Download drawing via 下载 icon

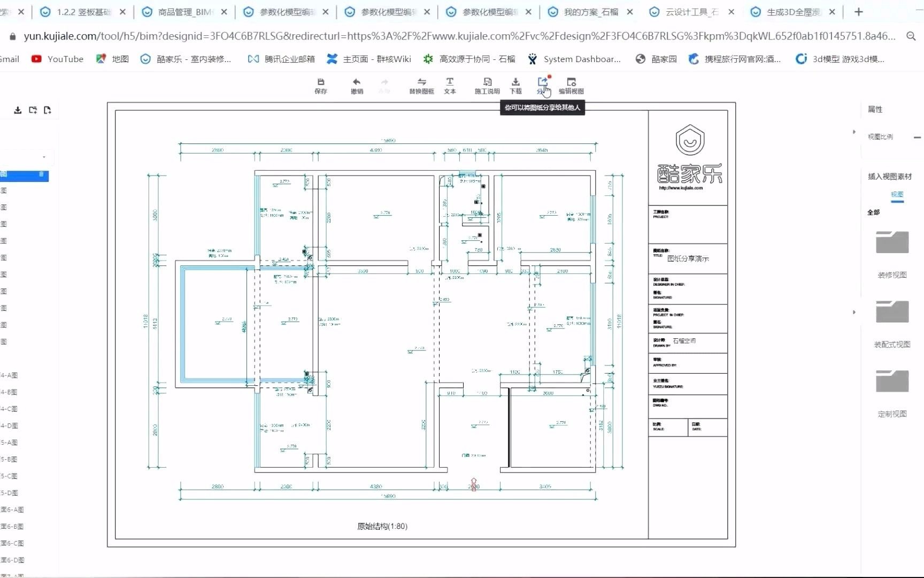515,86
